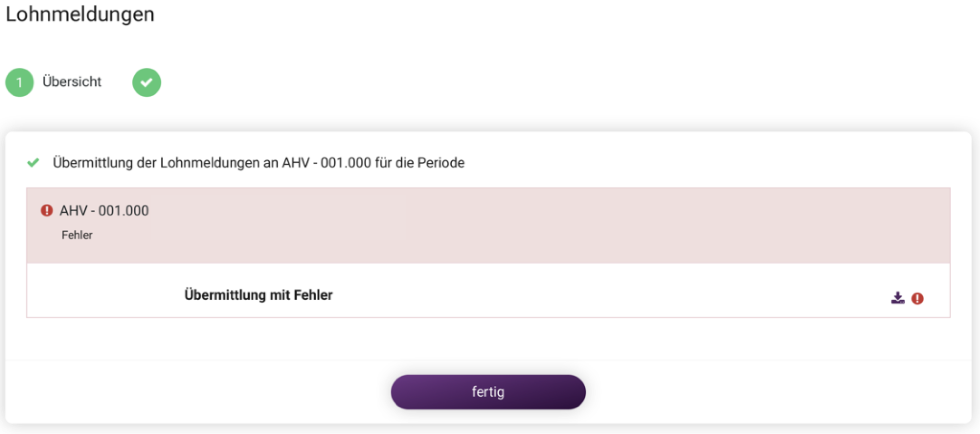Select step number 1 circle

[x=20, y=82]
